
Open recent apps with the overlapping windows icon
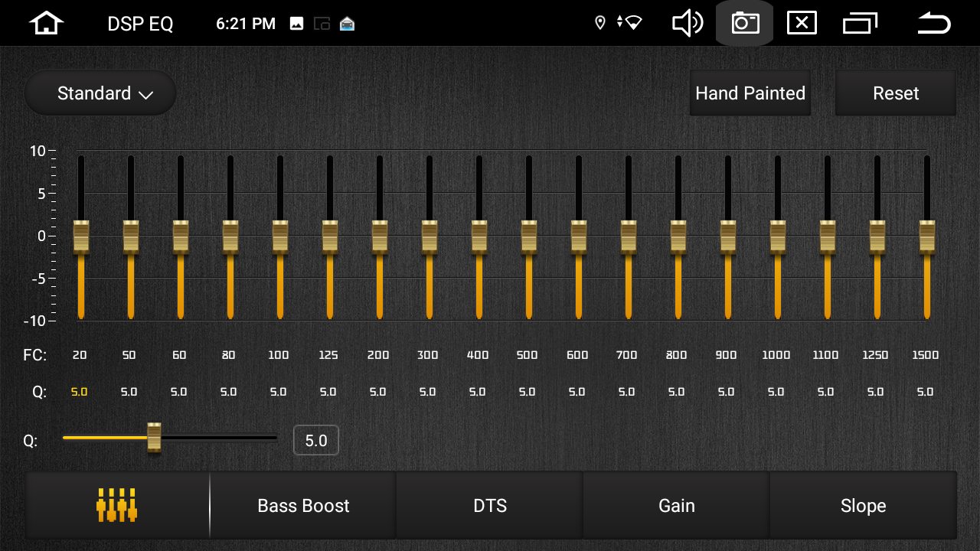(x=860, y=24)
